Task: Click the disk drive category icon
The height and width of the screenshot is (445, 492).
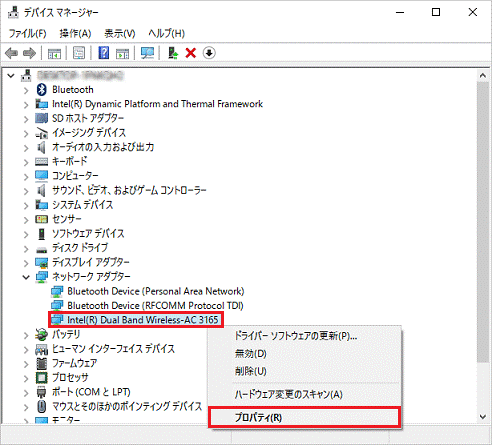Action: point(41,250)
